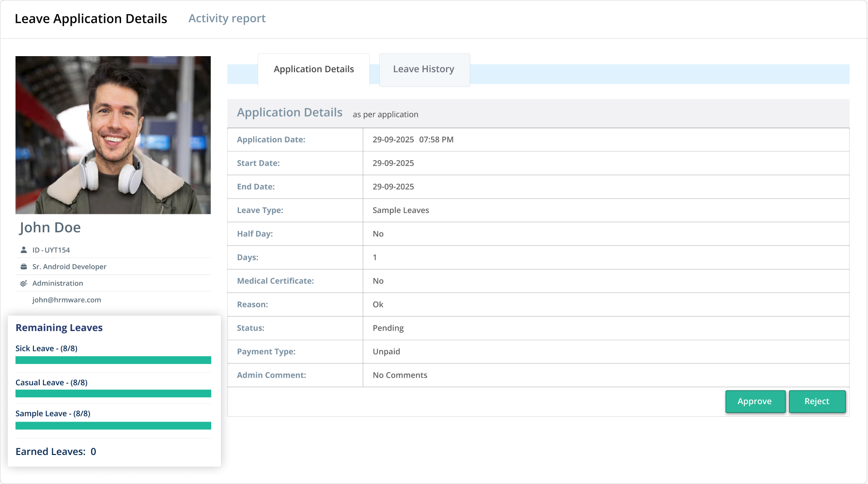The height and width of the screenshot is (484, 868).
Task: Click the Sample Leaves leave type value
Action: 401,210
